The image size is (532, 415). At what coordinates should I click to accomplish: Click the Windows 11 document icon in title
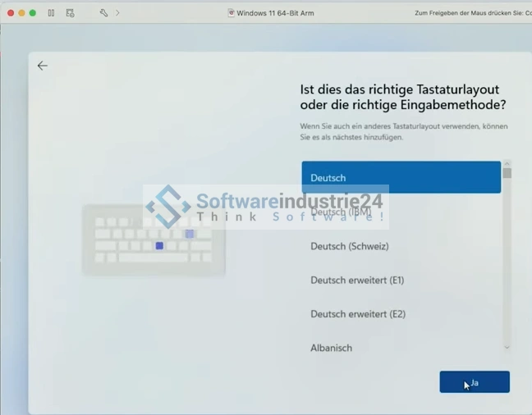[231, 13]
